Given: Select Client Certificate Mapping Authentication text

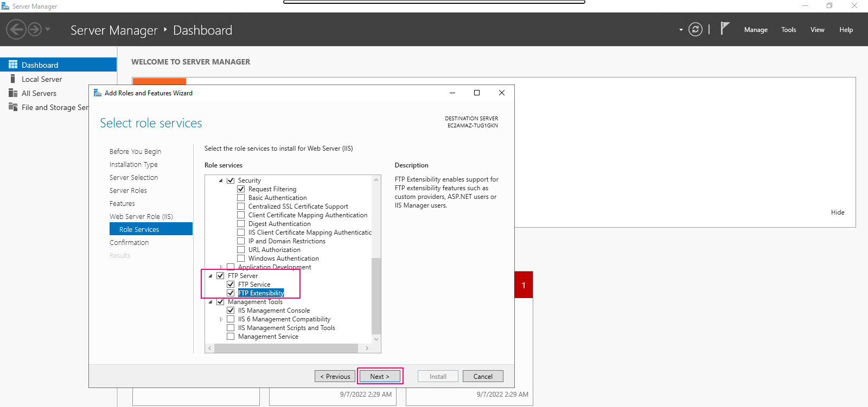Looking at the screenshot, I should pos(308,215).
